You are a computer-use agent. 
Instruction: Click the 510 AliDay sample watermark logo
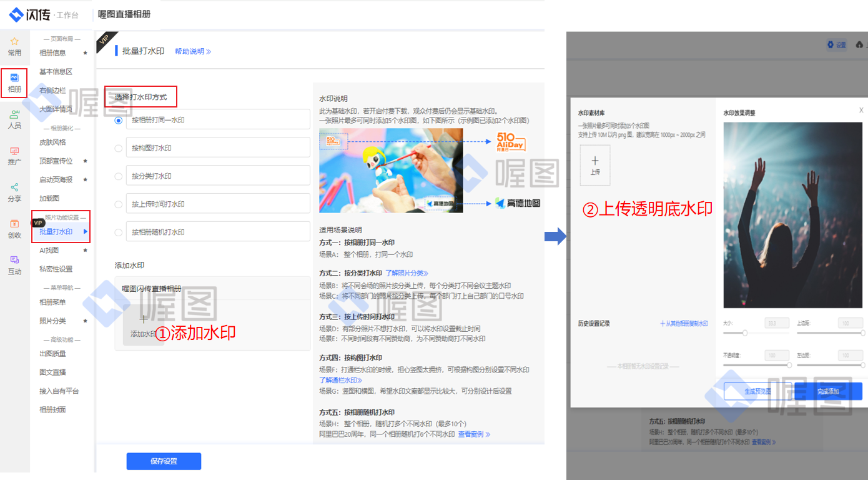[x=511, y=142]
